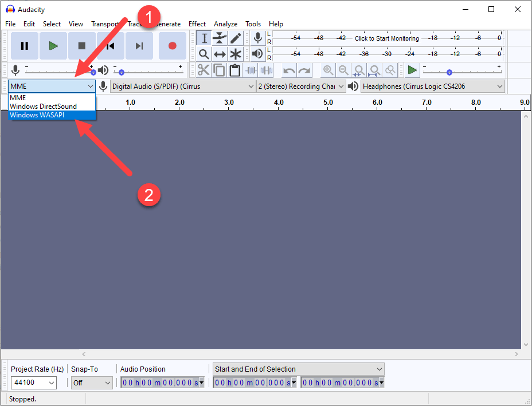Screen dimensions: 532x406
Task: Click the Copy icon
Action: point(219,70)
